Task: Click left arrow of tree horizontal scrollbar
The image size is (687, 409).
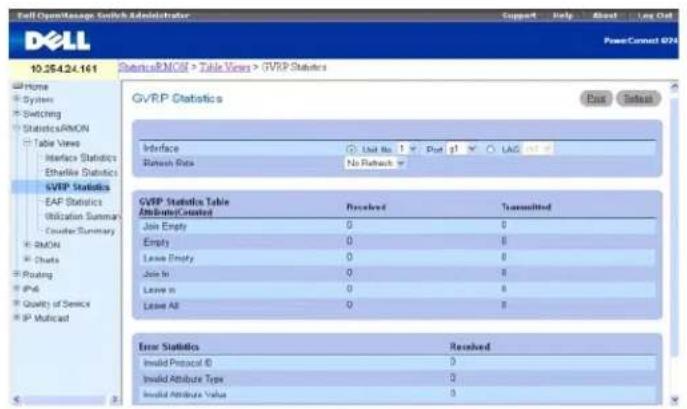Action: pos(17,399)
